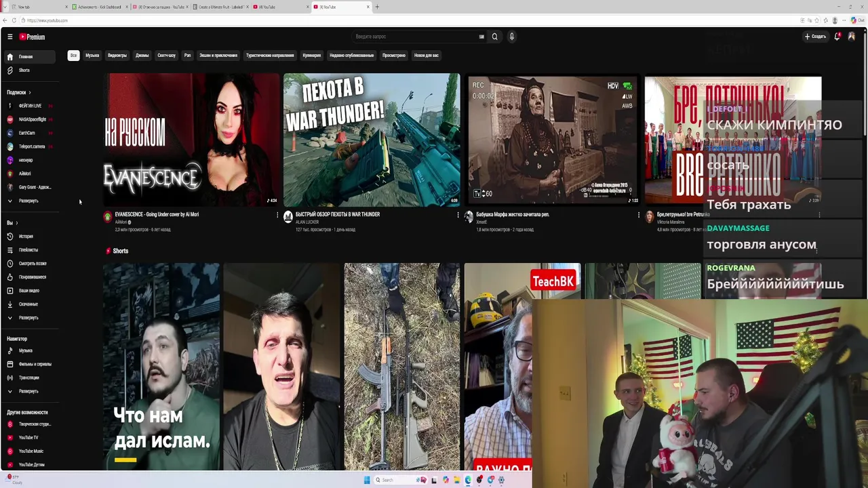Open Творческая студия in the sidebar
The height and width of the screenshot is (488, 868).
[x=30, y=424]
